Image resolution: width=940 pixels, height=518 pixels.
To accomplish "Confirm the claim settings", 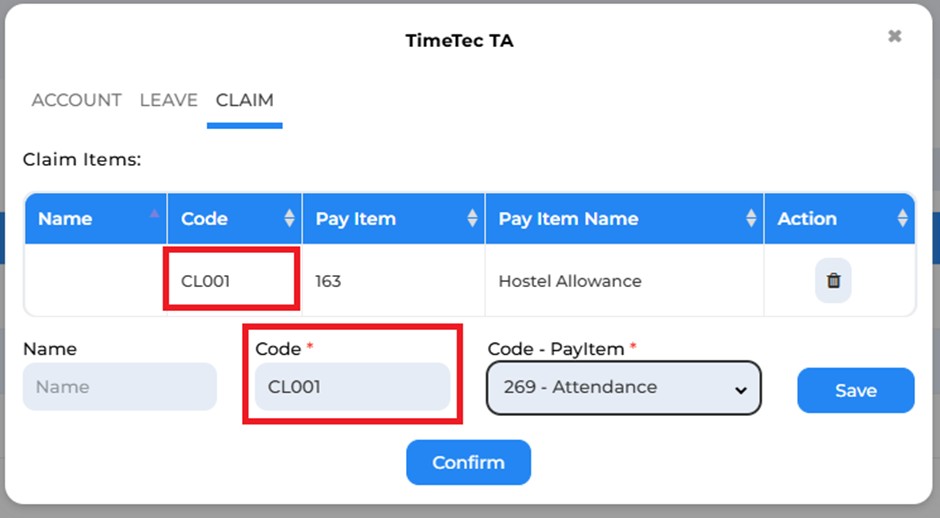I will click(x=468, y=462).
